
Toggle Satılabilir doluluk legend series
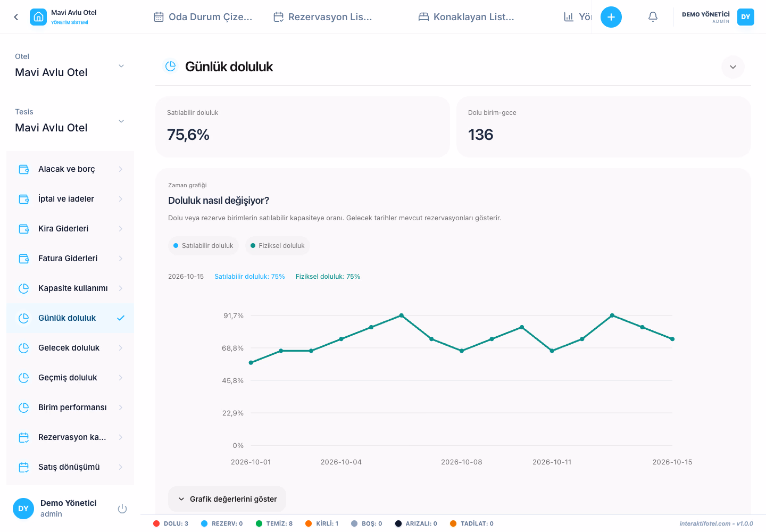point(203,246)
